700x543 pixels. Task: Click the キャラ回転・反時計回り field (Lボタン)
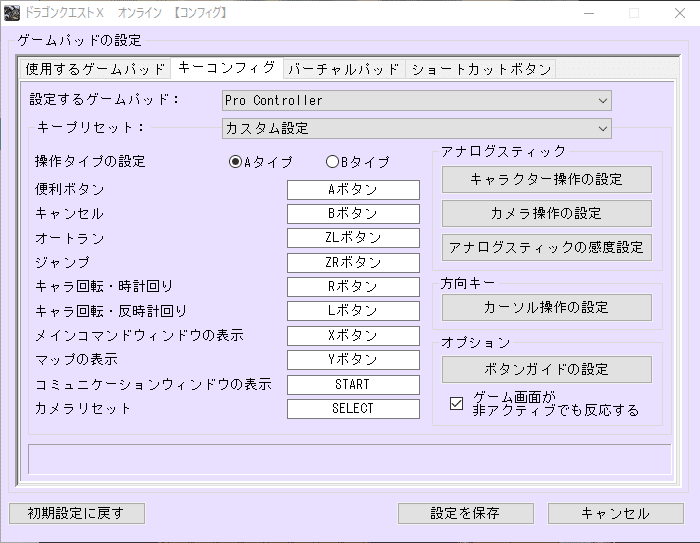coord(353,311)
